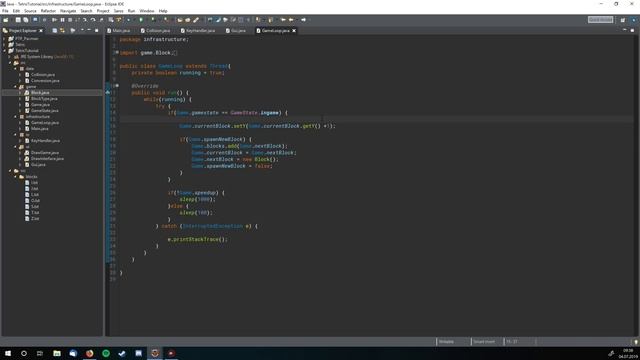Image resolution: width=640 pixels, height=360 pixels.
Task: Select DrawGame.java in Project Explorer
Action: [x=44, y=153]
